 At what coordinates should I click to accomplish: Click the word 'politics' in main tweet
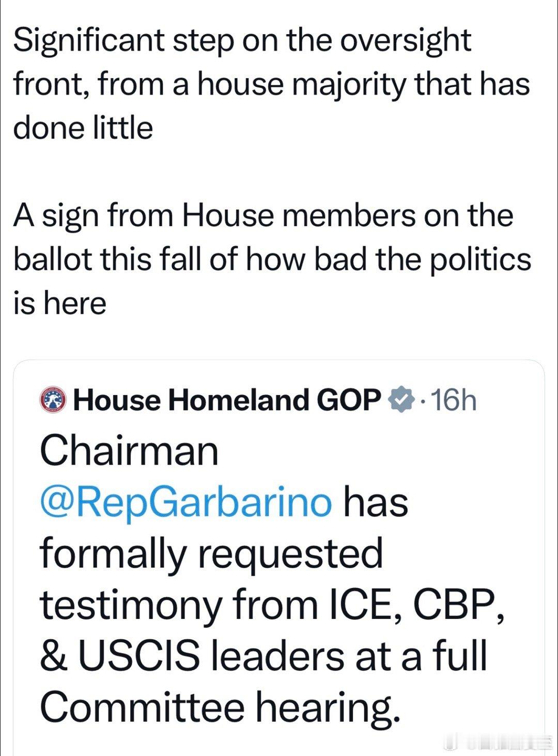pos(481,259)
